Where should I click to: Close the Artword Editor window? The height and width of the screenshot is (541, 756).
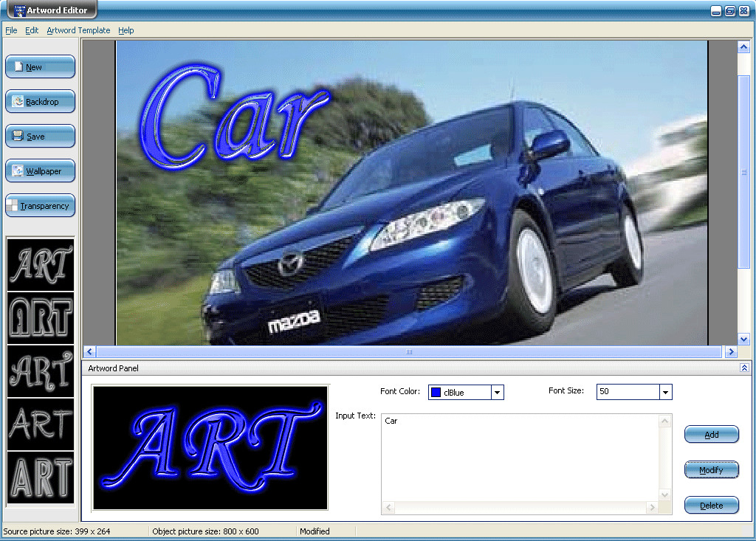(744, 11)
